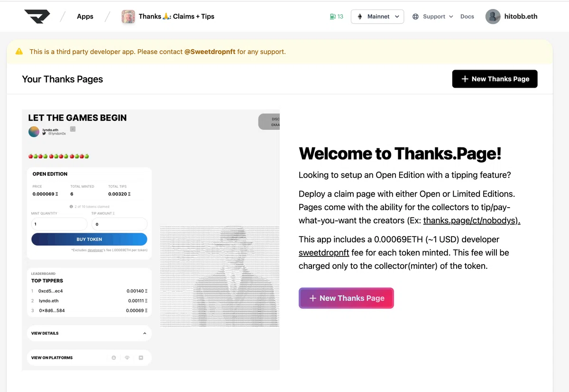569x392 pixels.
Task: Click the Mint Quantity field in preview
Action: point(59,224)
